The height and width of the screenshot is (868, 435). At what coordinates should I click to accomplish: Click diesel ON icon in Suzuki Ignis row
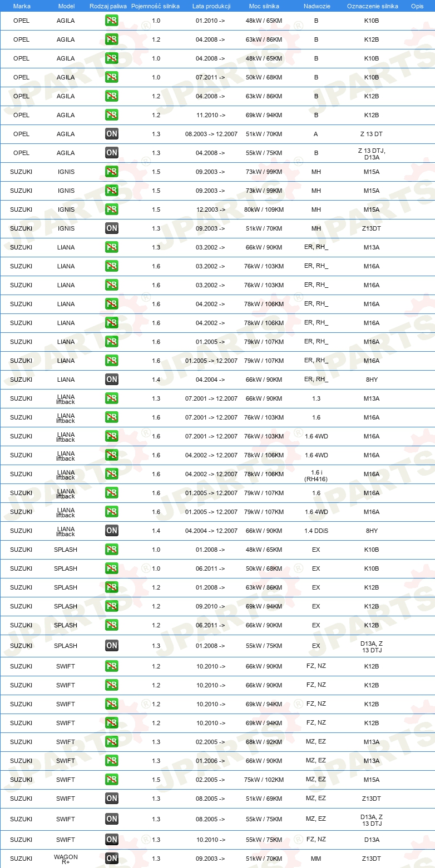(112, 228)
